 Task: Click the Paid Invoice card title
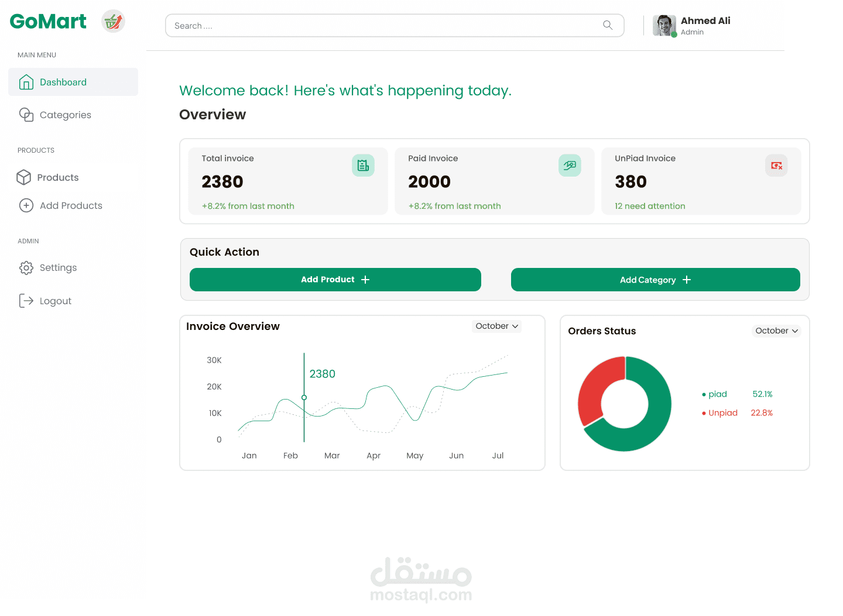click(433, 159)
